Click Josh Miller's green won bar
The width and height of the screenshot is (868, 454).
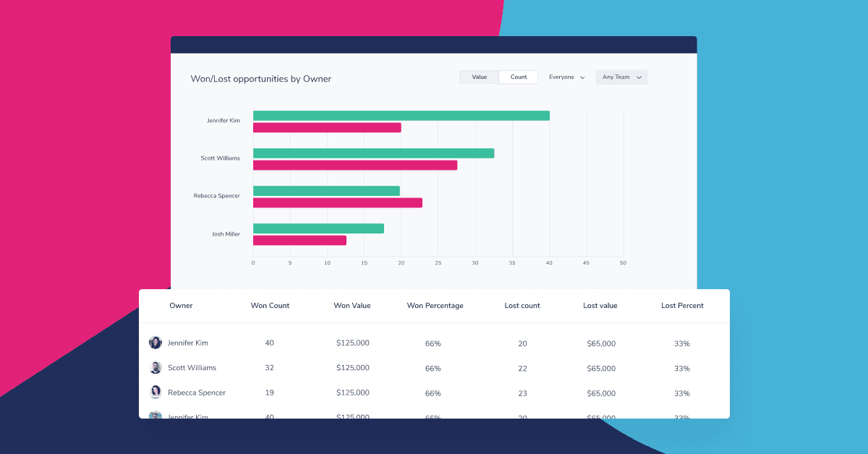point(318,227)
